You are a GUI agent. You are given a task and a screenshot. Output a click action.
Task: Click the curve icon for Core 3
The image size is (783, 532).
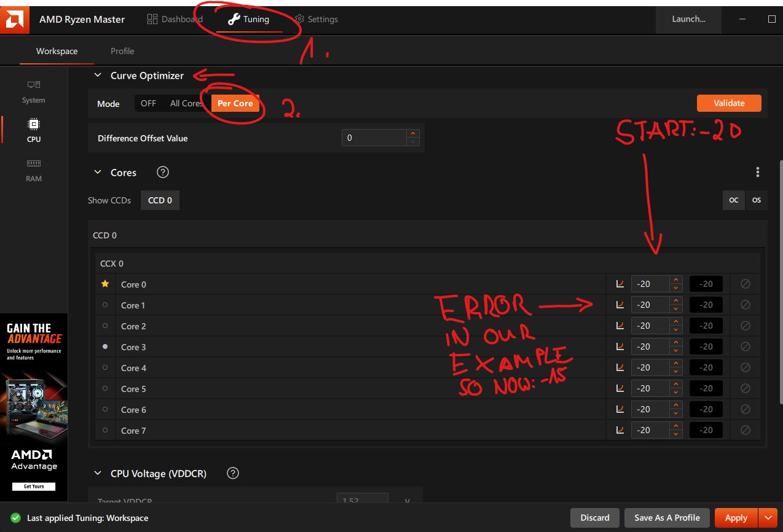(620, 346)
